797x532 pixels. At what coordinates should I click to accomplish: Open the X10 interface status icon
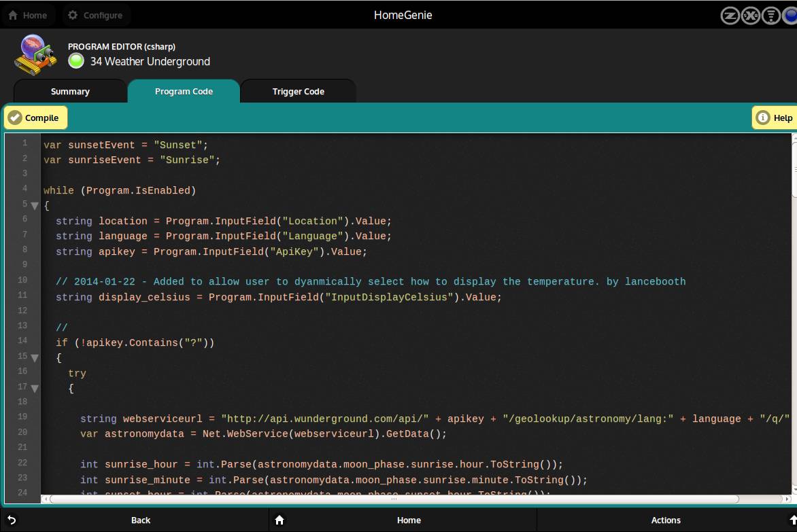751,16
